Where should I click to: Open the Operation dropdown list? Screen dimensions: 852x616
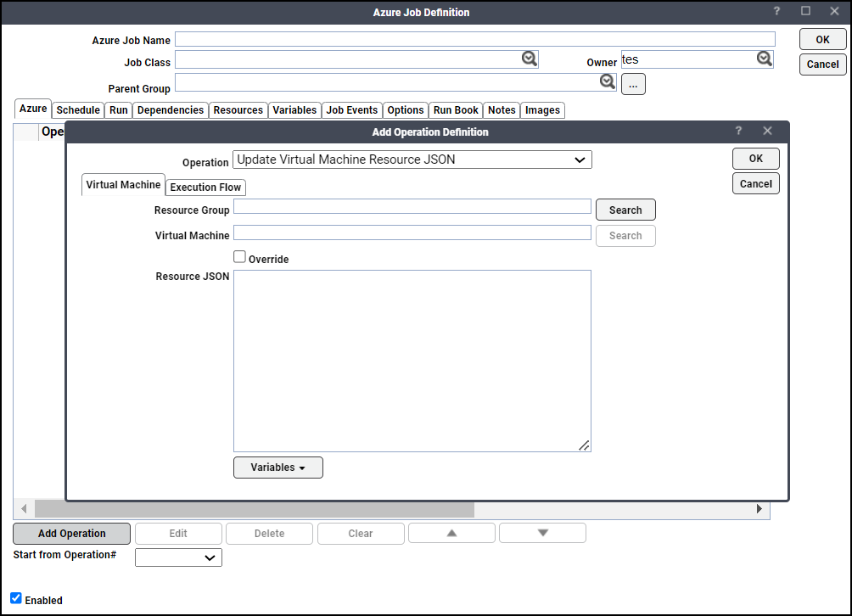412,160
